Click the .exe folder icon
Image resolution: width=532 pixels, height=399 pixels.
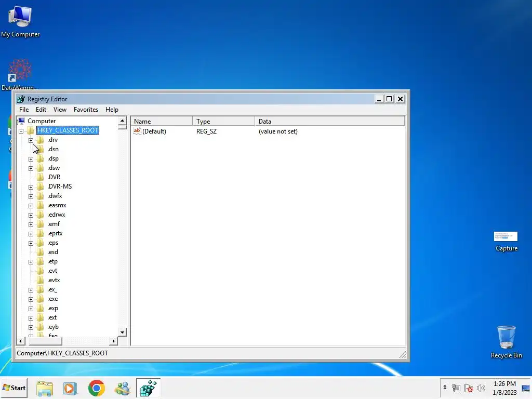coord(41,299)
